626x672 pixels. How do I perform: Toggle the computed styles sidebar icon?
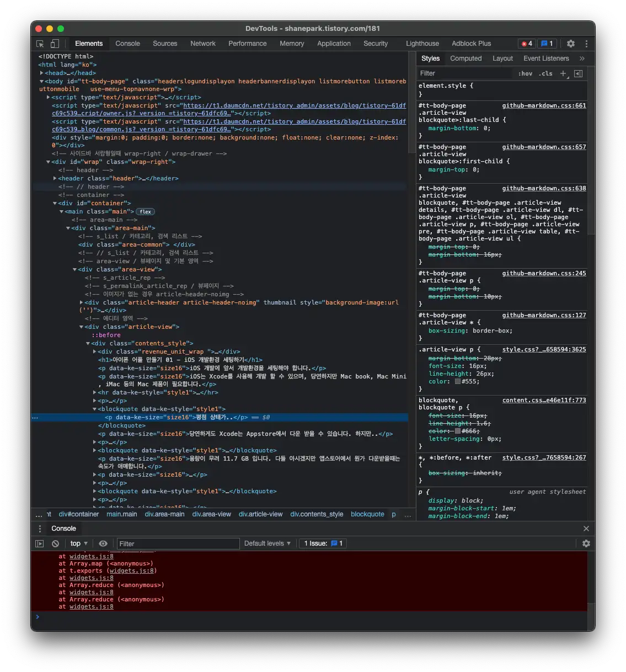578,73
